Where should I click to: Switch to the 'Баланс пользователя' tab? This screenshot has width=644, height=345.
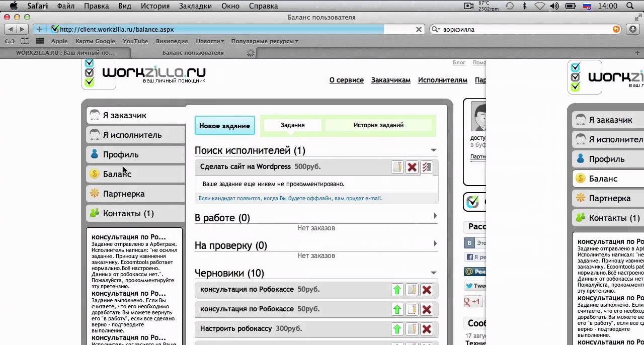coord(193,52)
